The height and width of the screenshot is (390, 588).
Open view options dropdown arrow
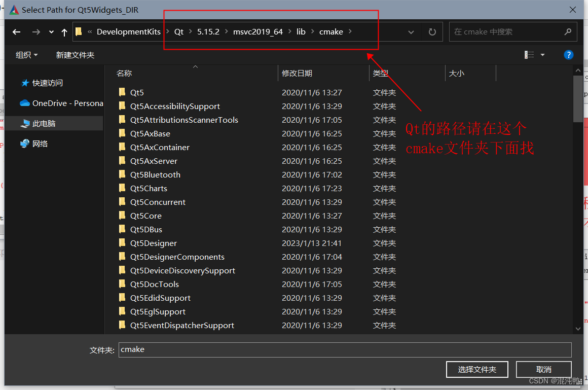pos(542,55)
